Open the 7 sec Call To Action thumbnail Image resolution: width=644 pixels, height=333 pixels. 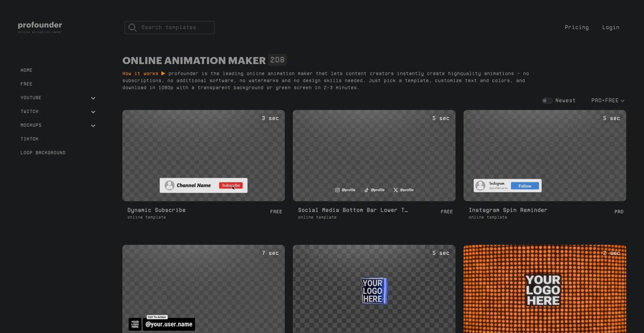[x=204, y=289]
